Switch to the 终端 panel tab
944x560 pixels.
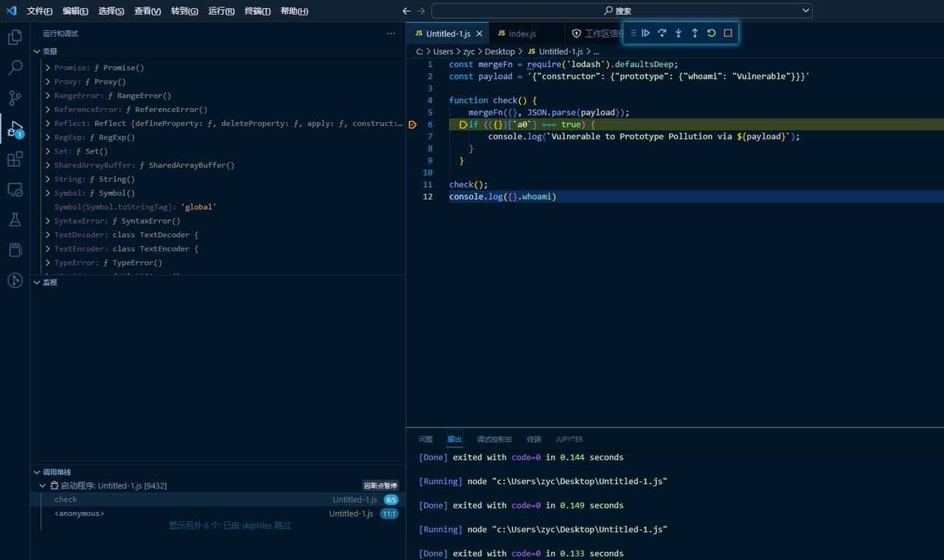533,439
